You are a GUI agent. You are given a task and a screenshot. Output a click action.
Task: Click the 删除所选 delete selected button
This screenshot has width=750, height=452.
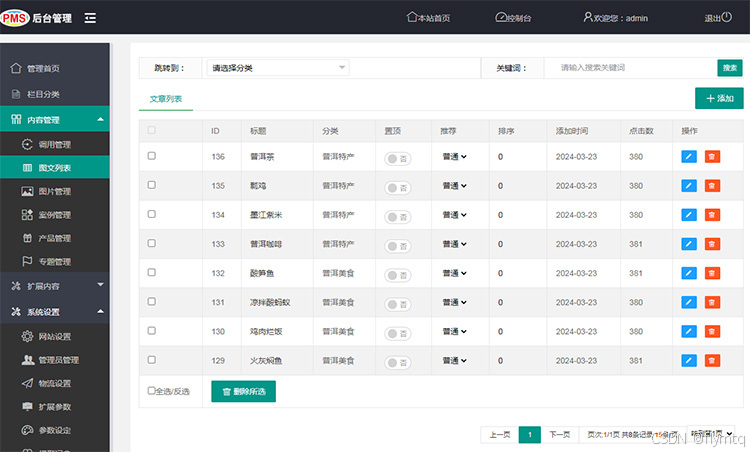click(x=243, y=391)
